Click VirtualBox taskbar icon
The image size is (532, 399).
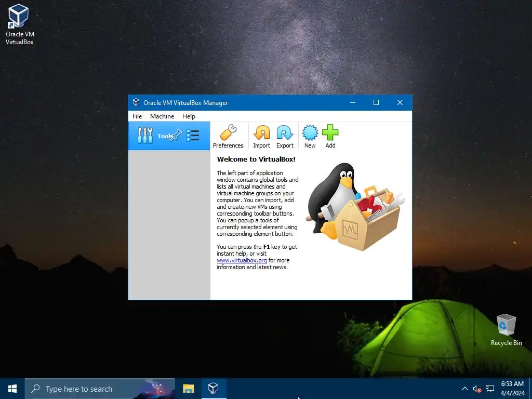click(x=214, y=389)
